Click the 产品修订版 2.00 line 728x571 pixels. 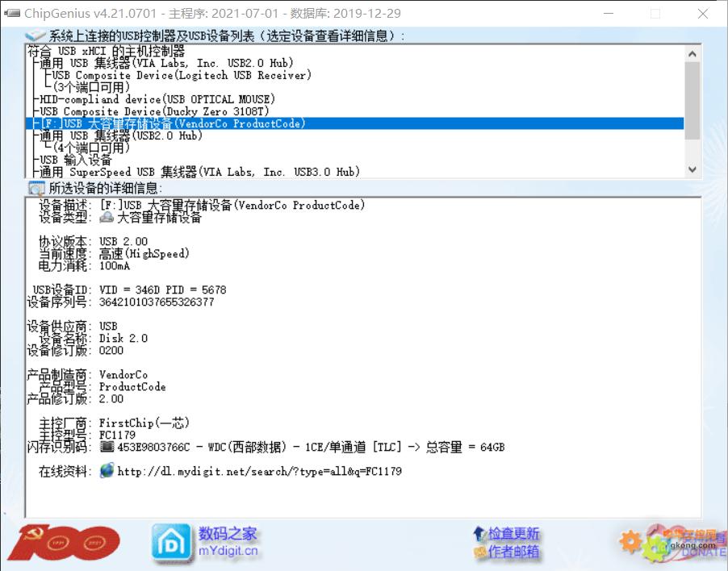click(75, 398)
